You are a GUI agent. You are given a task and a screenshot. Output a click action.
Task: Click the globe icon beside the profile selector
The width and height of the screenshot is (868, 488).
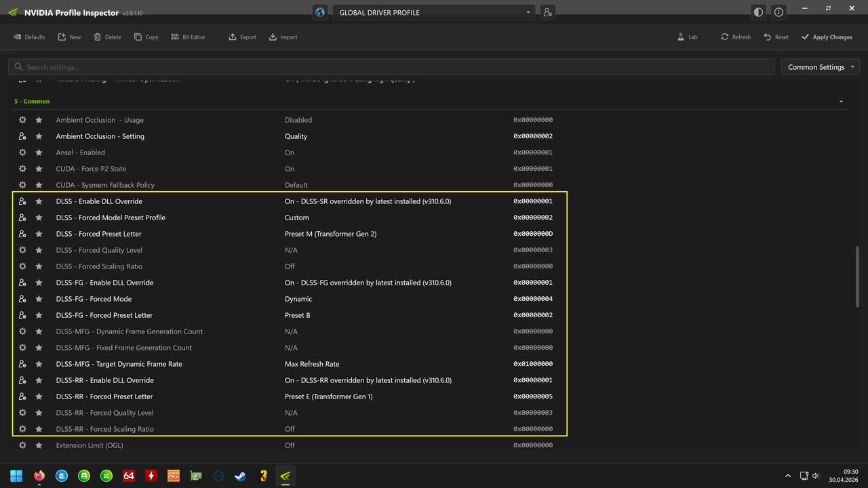click(321, 12)
